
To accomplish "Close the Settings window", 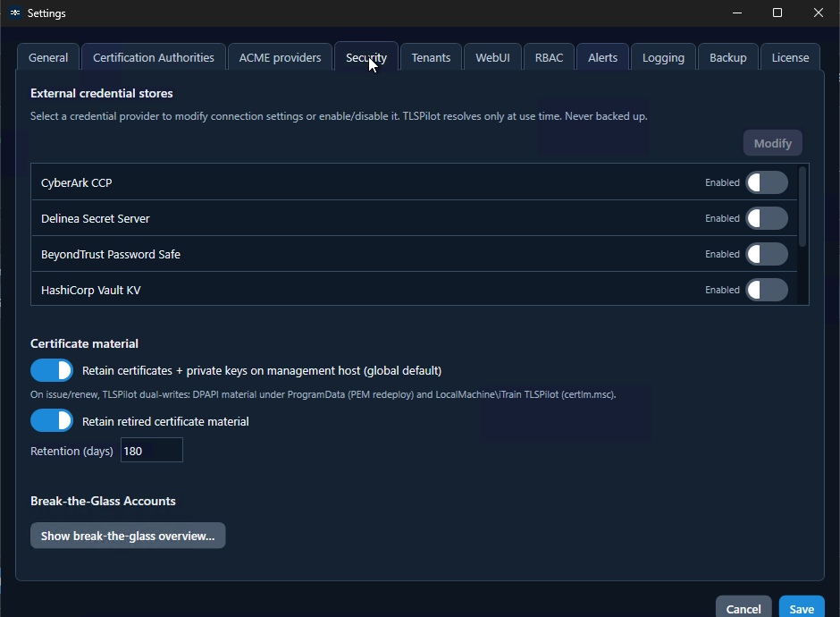I will pos(818,13).
